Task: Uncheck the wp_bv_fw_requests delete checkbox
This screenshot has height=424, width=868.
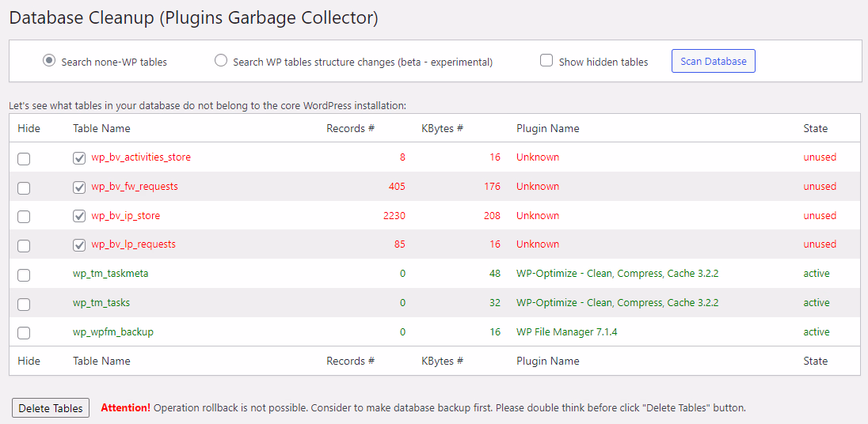Action: [79, 187]
